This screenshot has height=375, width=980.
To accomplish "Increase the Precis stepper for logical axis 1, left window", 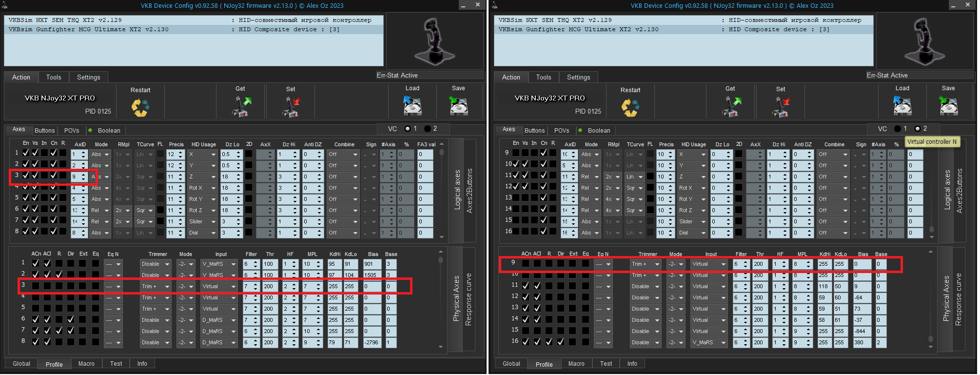I will (x=181, y=152).
